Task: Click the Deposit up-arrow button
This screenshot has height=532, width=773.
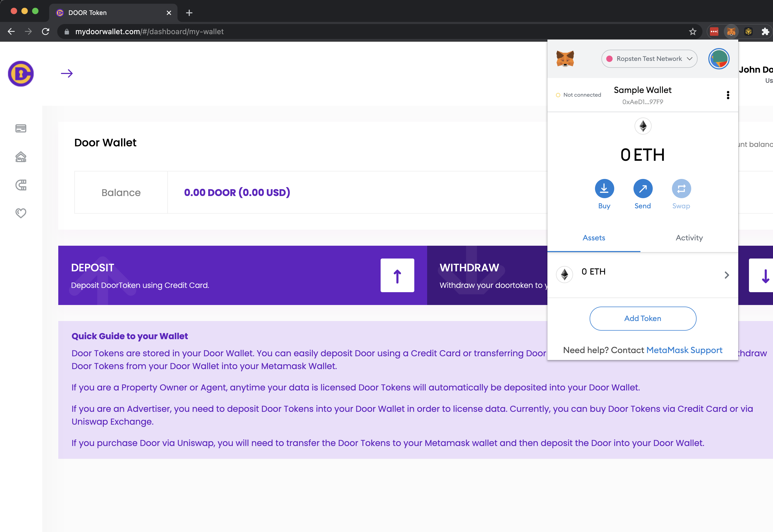Action: pos(397,275)
